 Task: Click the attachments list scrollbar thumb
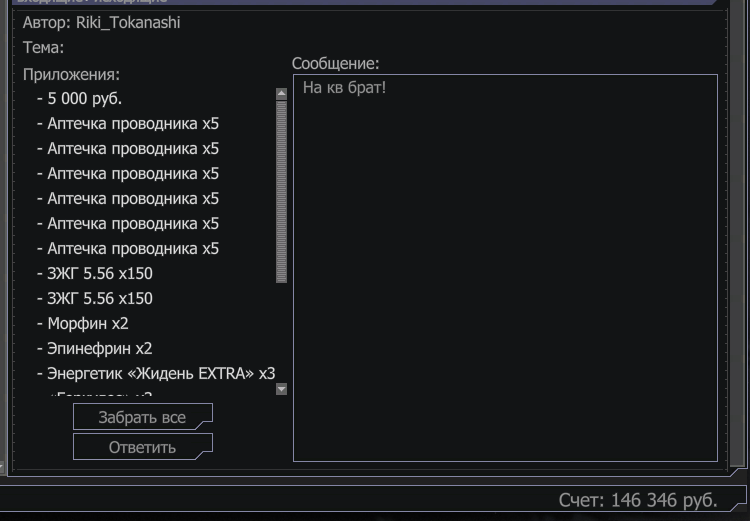pyautogui.click(x=281, y=190)
